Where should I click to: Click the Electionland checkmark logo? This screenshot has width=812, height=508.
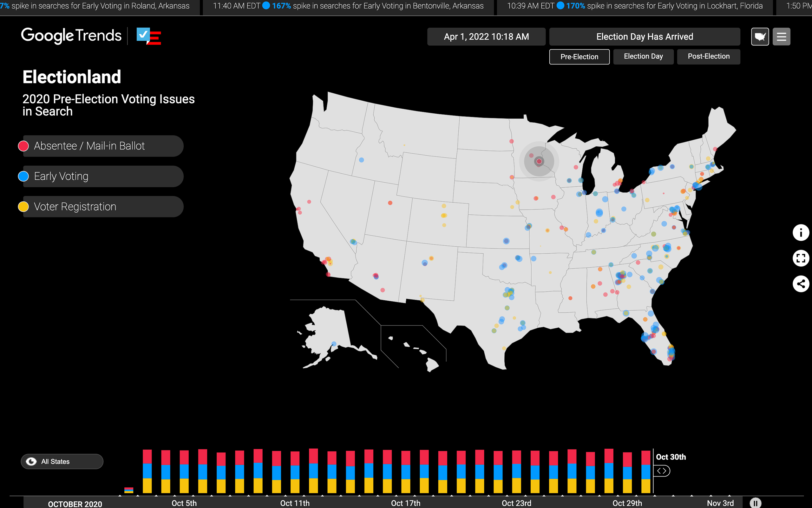149,36
